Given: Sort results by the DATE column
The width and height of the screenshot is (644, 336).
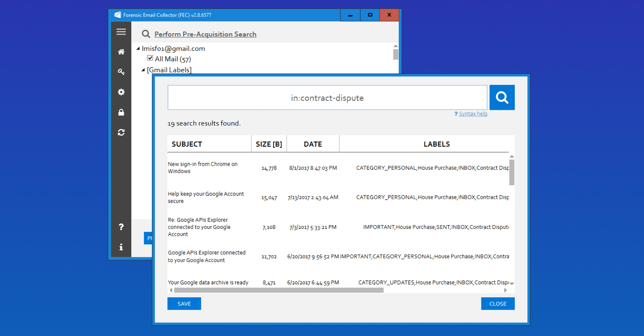Looking at the screenshot, I should [x=313, y=144].
